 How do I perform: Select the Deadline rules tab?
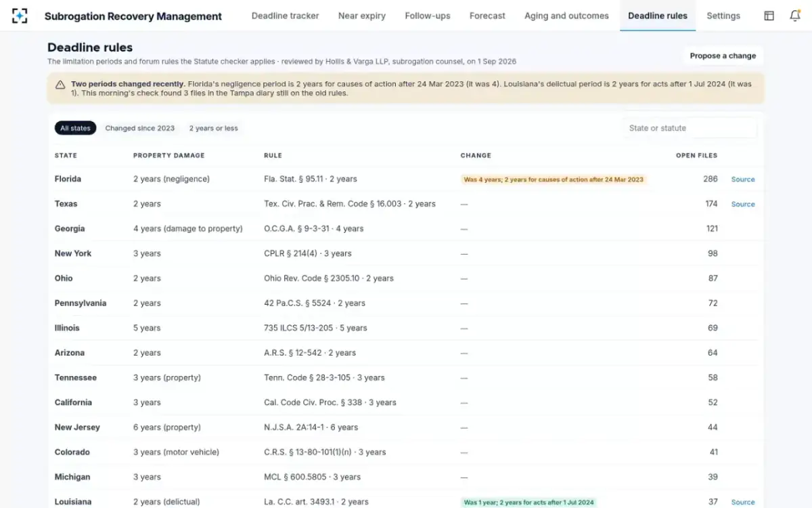(658, 16)
